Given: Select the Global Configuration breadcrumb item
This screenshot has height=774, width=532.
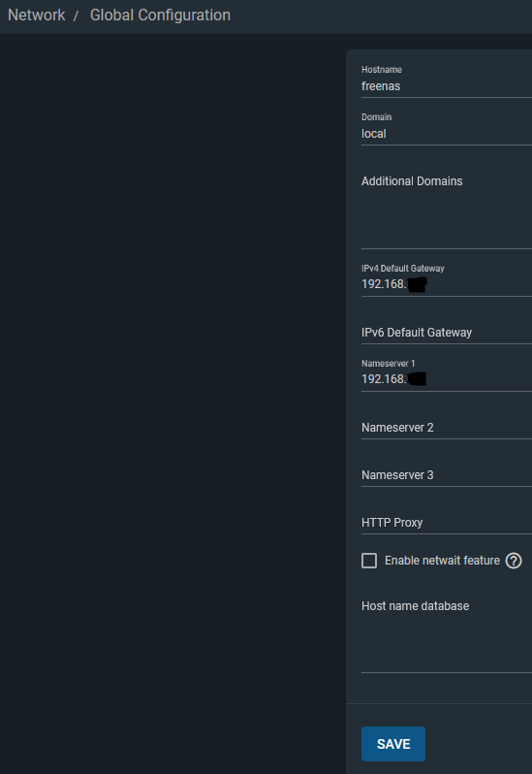Looking at the screenshot, I should coord(160,16).
